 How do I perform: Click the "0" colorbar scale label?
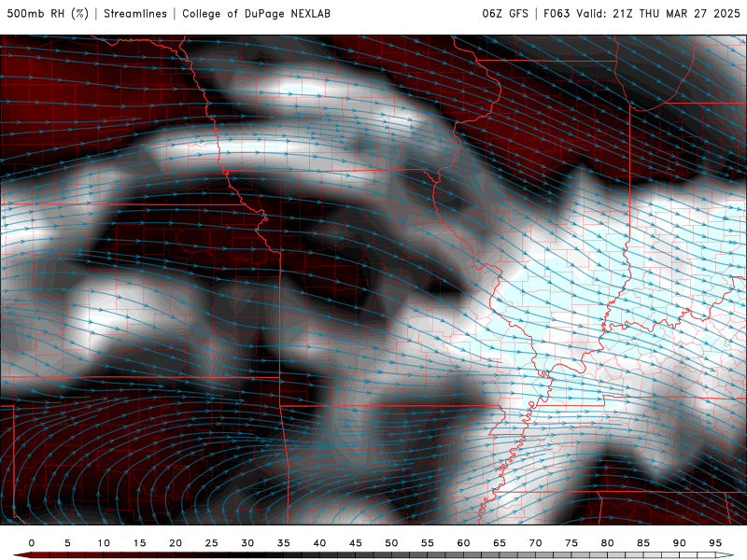point(32,543)
